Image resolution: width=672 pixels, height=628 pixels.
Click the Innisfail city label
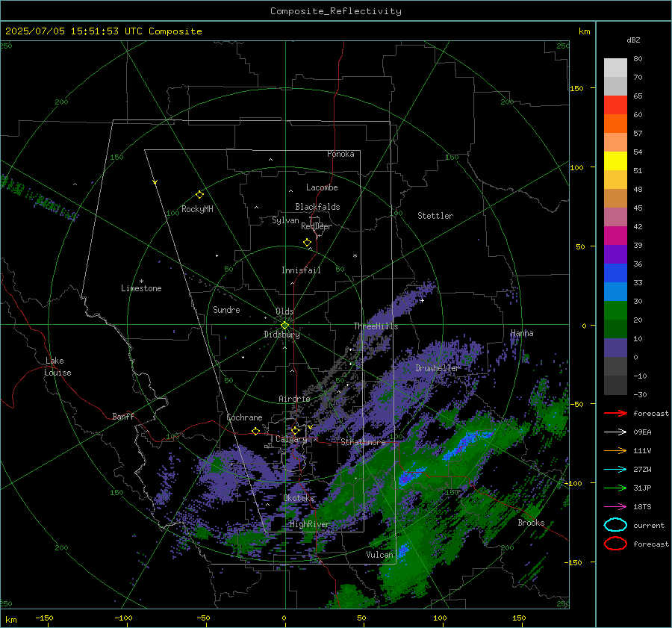tap(301, 270)
